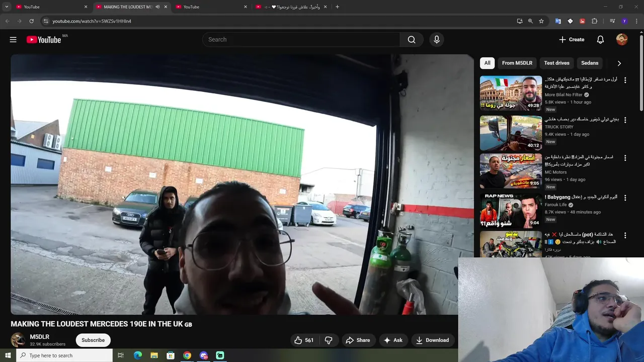
Task: Open the YouTube hamburger guide menu
Action: (x=13, y=40)
